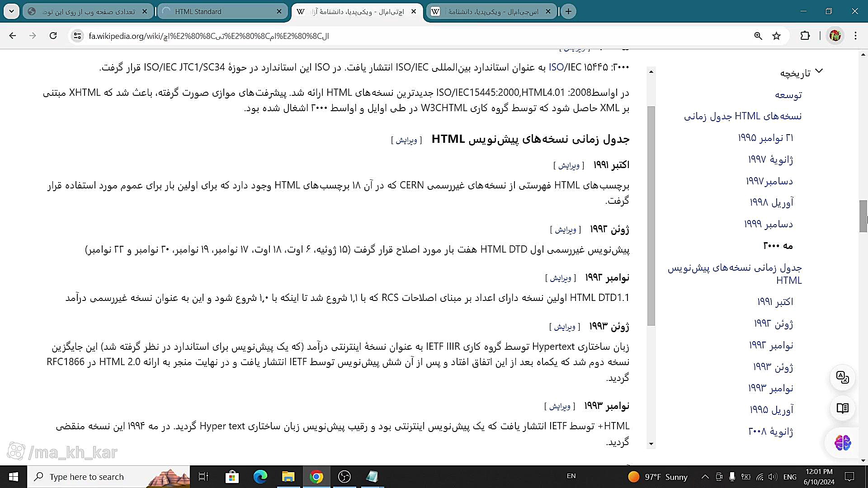Jump to آوریل ۱۹۹۵ in contents sidebar

coord(771,410)
